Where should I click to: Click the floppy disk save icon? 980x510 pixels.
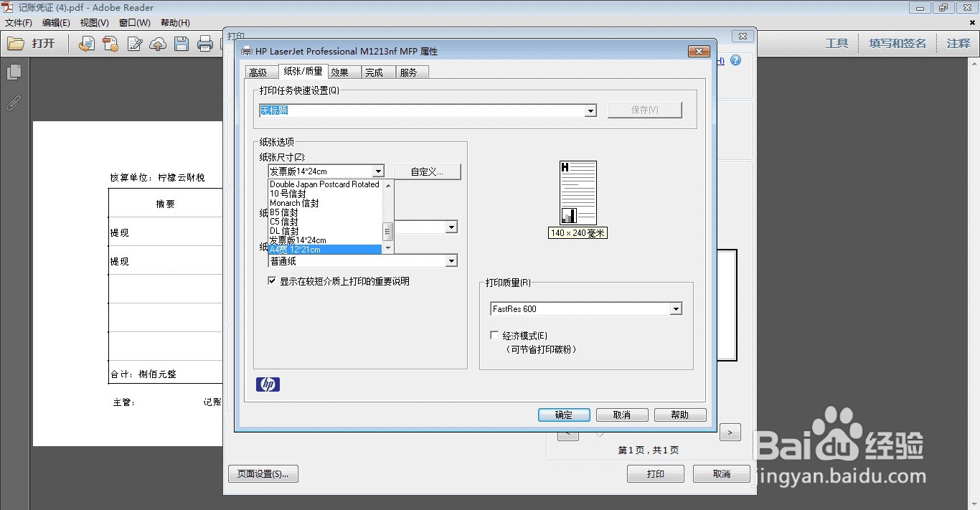[x=182, y=44]
